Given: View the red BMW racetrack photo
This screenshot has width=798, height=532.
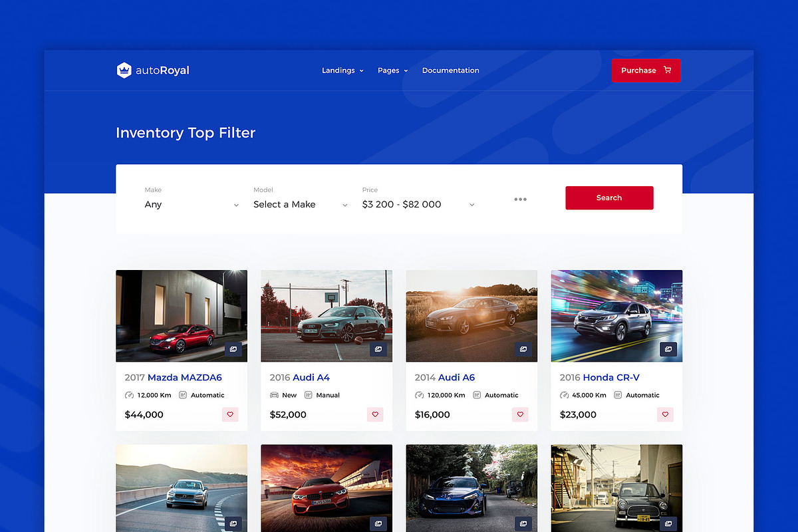Looking at the screenshot, I should click(327, 488).
